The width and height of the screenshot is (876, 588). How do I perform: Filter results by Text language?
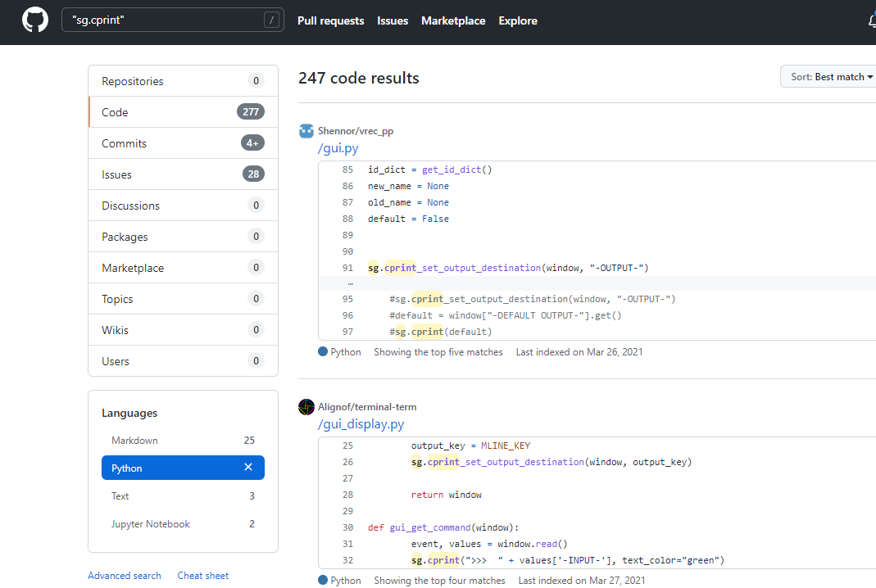[184, 495]
